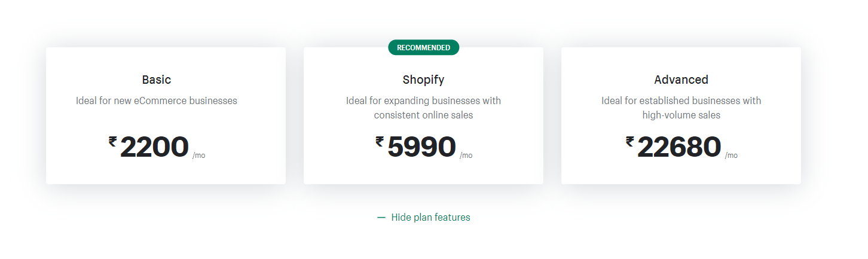The width and height of the screenshot is (868, 259).
Task: Open the Advanced plan title
Action: [x=681, y=80]
